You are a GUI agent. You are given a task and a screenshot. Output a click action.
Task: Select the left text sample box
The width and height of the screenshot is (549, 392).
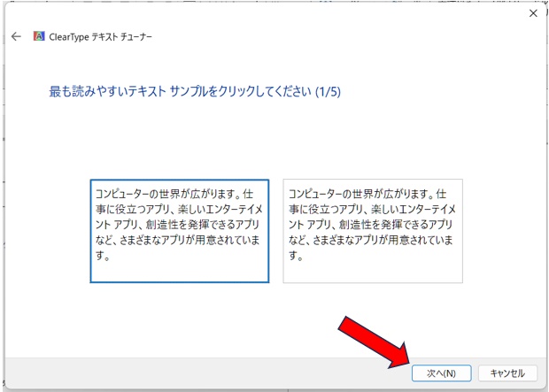click(x=179, y=230)
